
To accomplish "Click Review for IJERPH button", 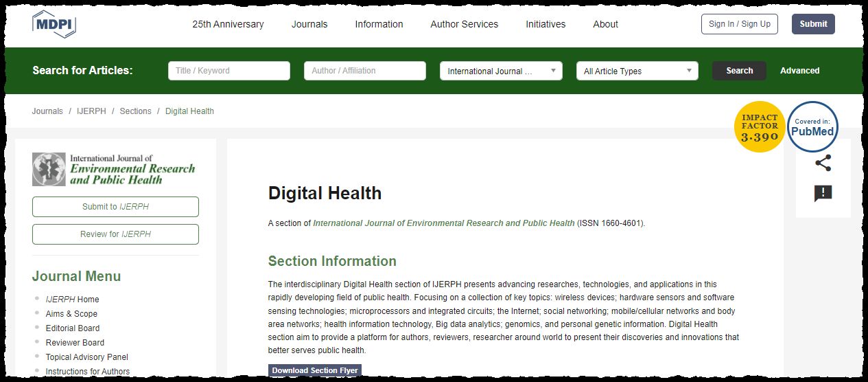I will pyautogui.click(x=115, y=234).
